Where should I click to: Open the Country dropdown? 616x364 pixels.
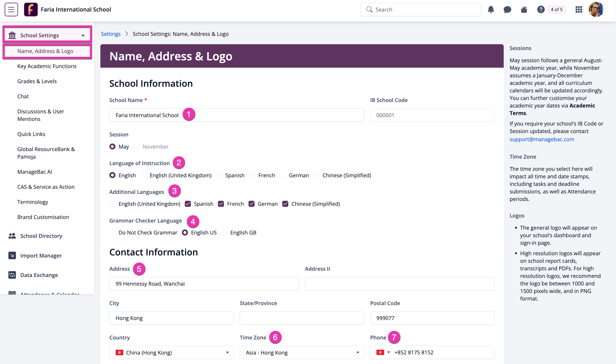[171, 352]
